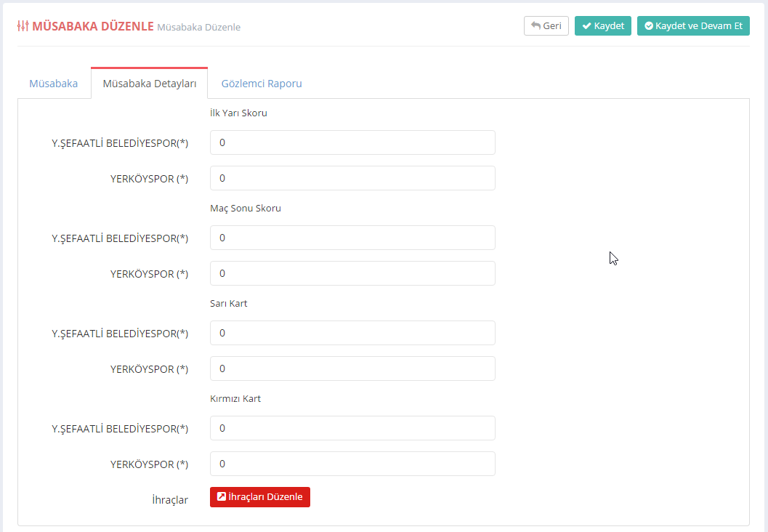Image resolution: width=768 pixels, height=532 pixels.
Task: Open the Gözlemci Raporu tab
Action: click(x=262, y=84)
